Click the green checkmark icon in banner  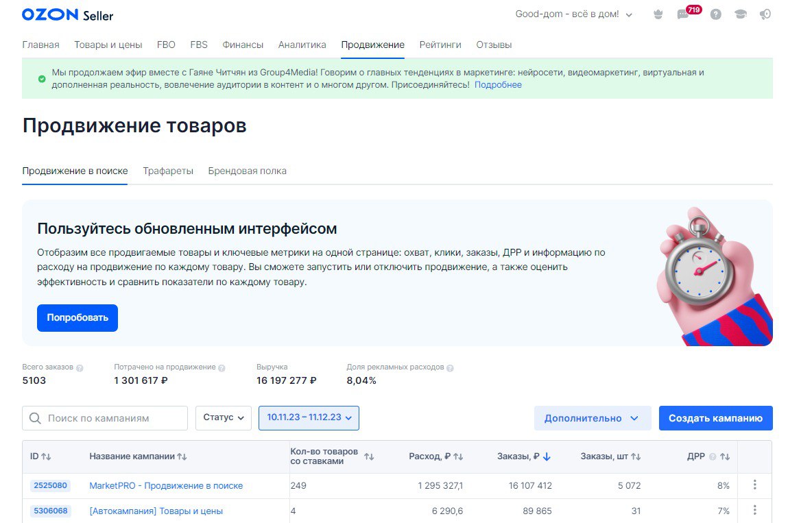click(42, 79)
